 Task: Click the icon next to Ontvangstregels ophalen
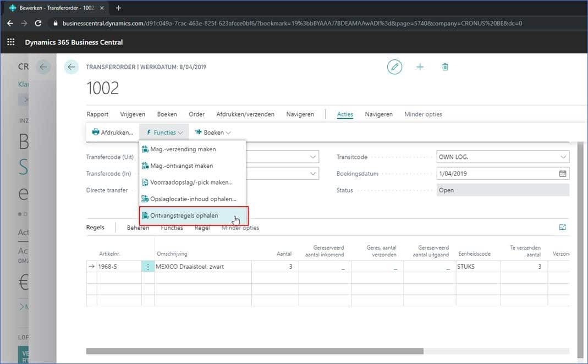[x=145, y=216]
